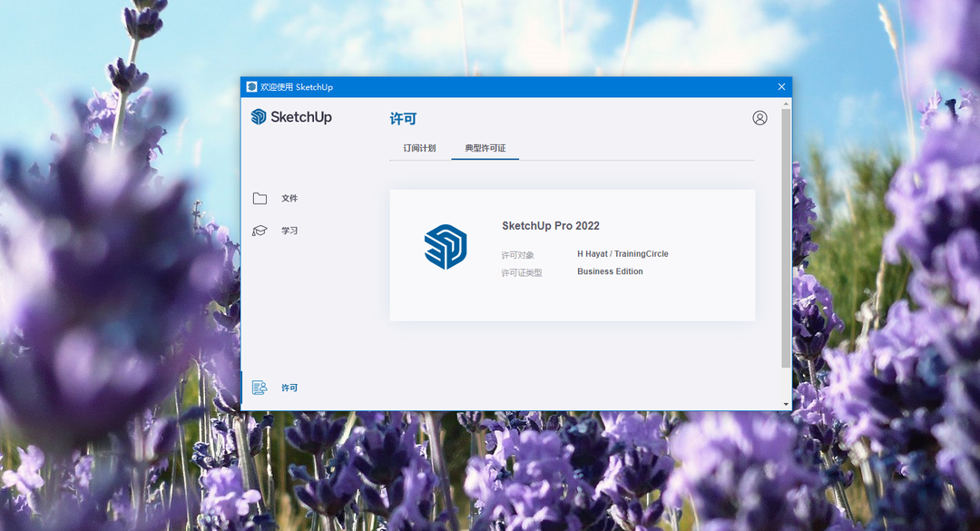Image resolution: width=980 pixels, height=531 pixels.
Task: Click the Business Edition text
Action: [x=610, y=271]
